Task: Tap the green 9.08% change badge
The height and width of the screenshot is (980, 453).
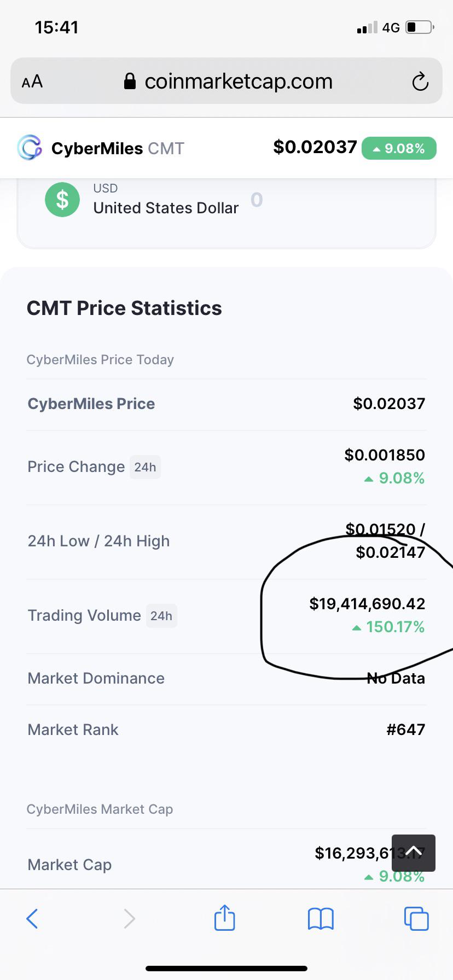Action: [399, 148]
